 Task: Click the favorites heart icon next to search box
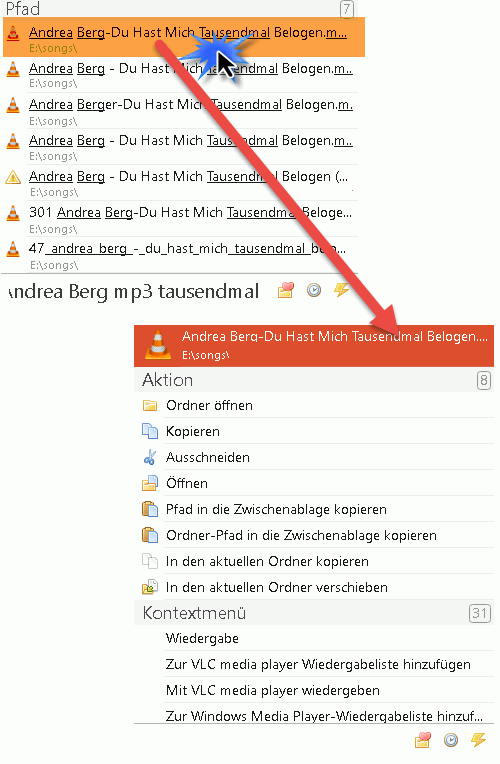click(286, 291)
